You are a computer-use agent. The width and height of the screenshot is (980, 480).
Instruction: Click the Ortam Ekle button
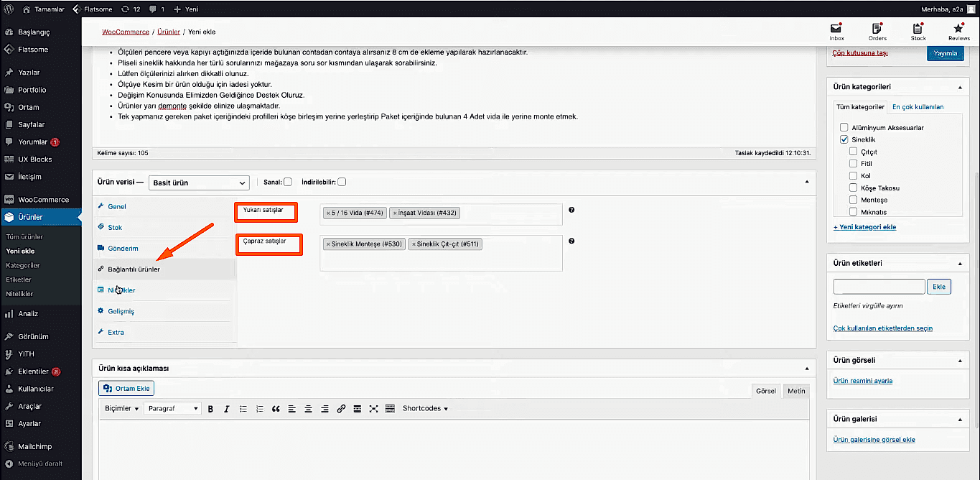pos(126,388)
